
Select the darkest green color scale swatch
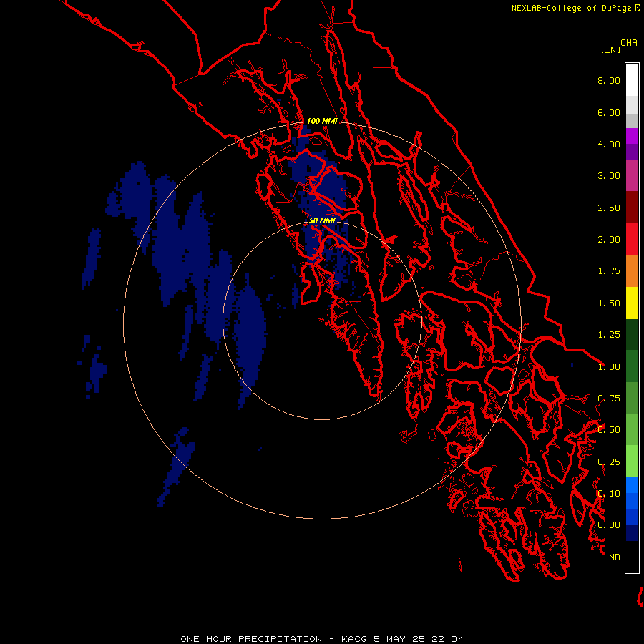tap(632, 334)
